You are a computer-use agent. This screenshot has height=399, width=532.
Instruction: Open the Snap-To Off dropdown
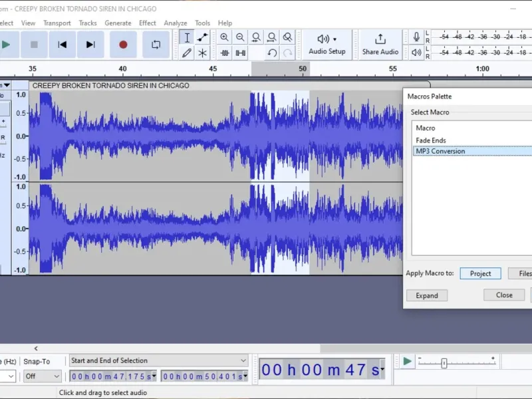[x=43, y=376]
